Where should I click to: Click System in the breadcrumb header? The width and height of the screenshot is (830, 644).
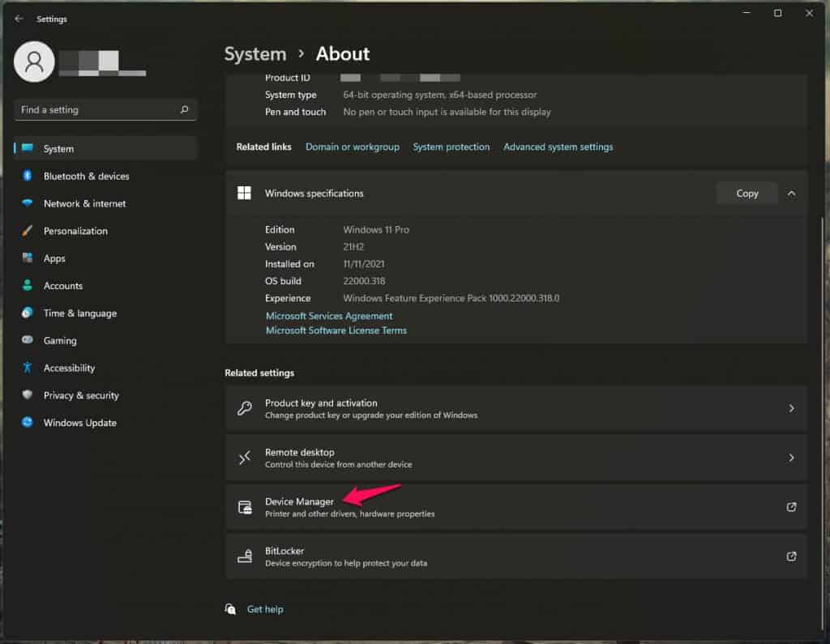point(255,54)
